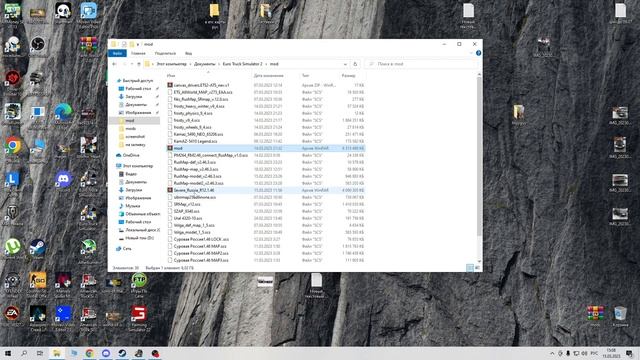The width and height of the screenshot is (640, 360).
Task: Open File Explorer on the taskbar
Action: [x=57, y=353]
